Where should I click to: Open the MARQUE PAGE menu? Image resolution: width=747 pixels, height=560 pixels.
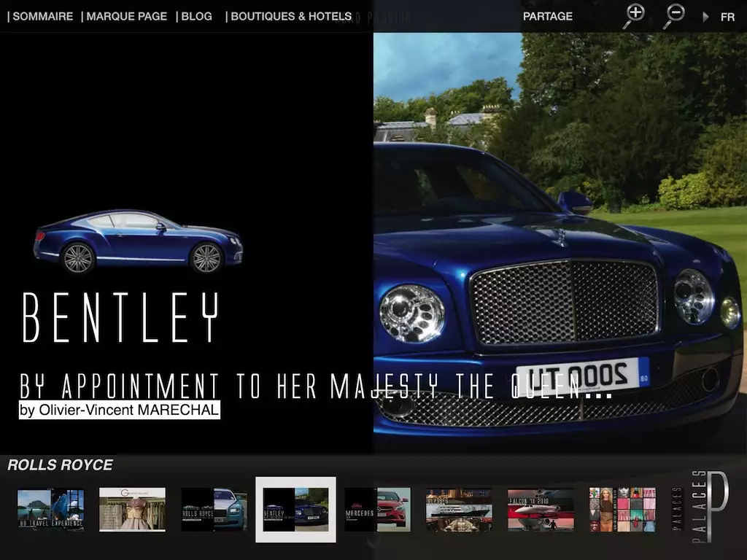click(125, 16)
